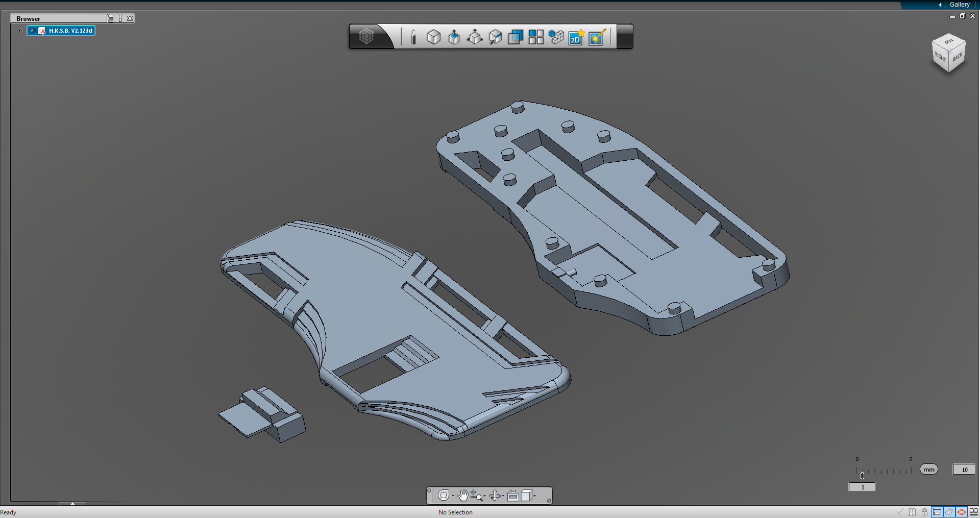The width and height of the screenshot is (980, 518).
Task: Select the Modify edge tool with pencil
Action: 495,37
